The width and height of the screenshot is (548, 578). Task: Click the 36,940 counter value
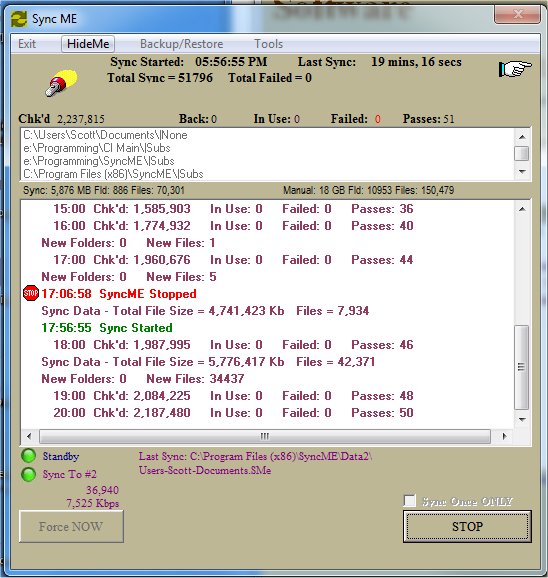pos(102,490)
